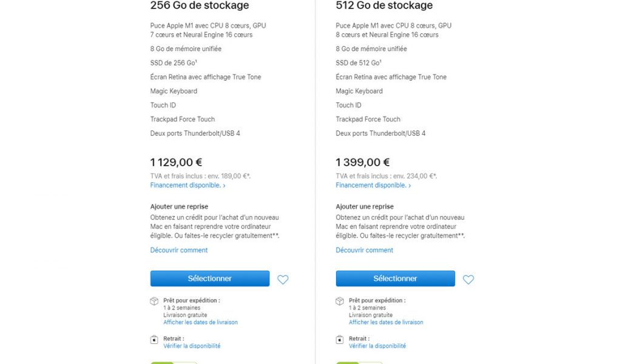Open Découvrir comment under the 512 Go reprise section
This screenshot has width=637, height=364.
(x=364, y=249)
